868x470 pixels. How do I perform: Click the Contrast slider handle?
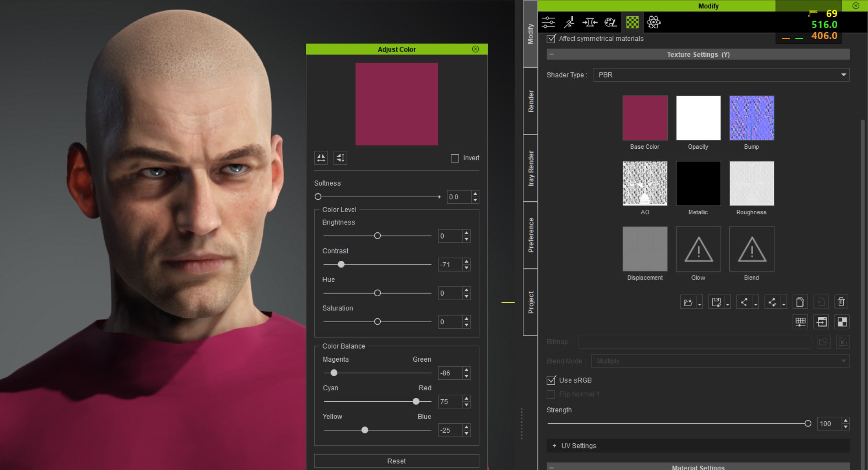[x=341, y=264]
